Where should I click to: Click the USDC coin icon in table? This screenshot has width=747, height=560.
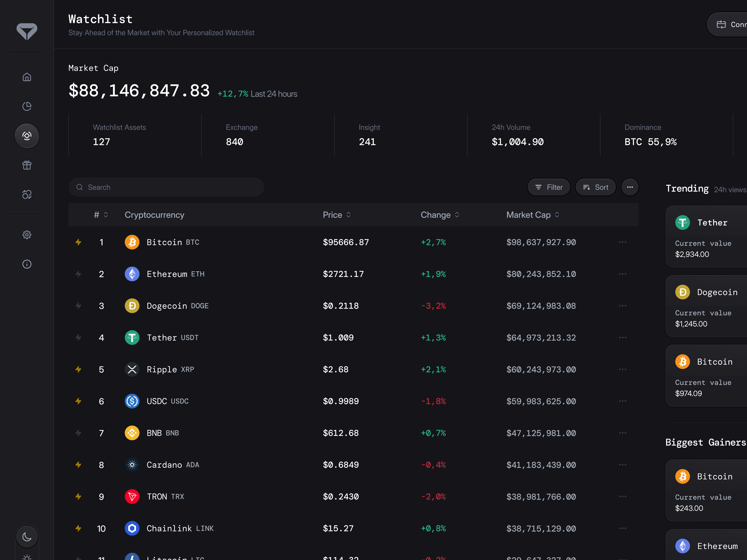[132, 401]
